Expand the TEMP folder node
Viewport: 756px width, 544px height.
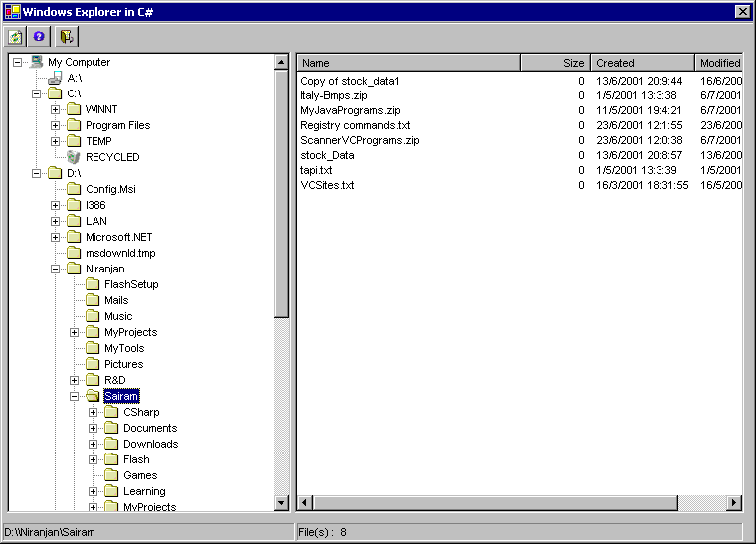(55, 141)
